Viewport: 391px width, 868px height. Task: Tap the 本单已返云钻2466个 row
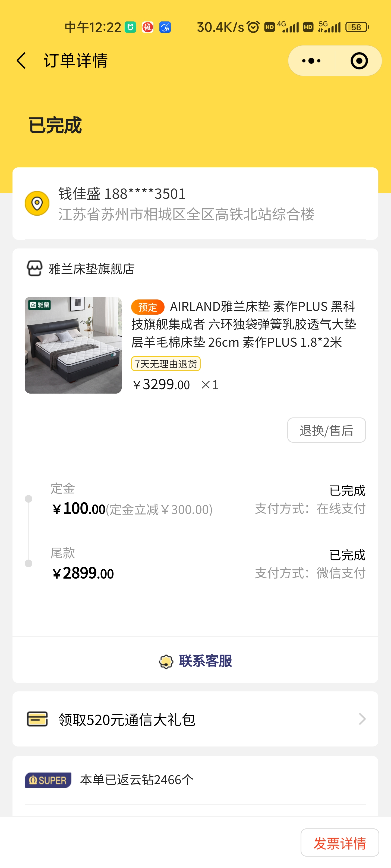click(137, 780)
